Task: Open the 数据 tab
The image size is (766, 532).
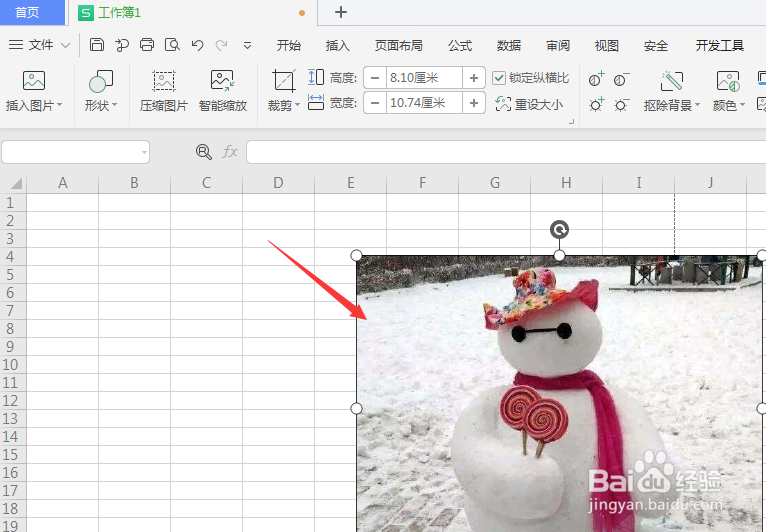Action: click(x=509, y=45)
